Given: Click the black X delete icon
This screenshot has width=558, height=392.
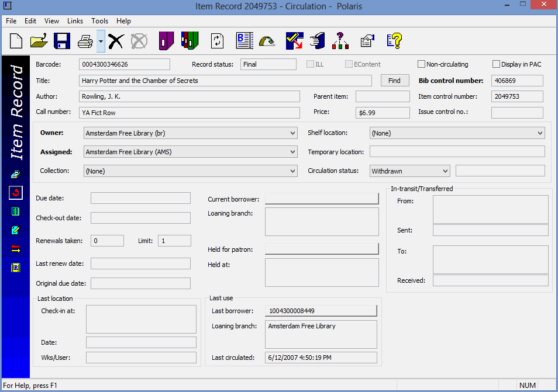Looking at the screenshot, I should pyautogui.click(x=116, y=41).
